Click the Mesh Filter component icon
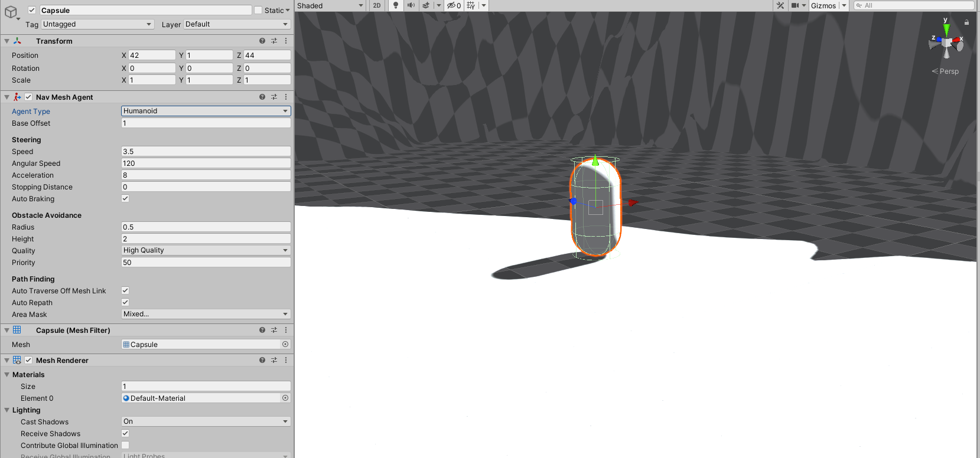This screenshot has width=980, height=458. click(x=17, y=330)
